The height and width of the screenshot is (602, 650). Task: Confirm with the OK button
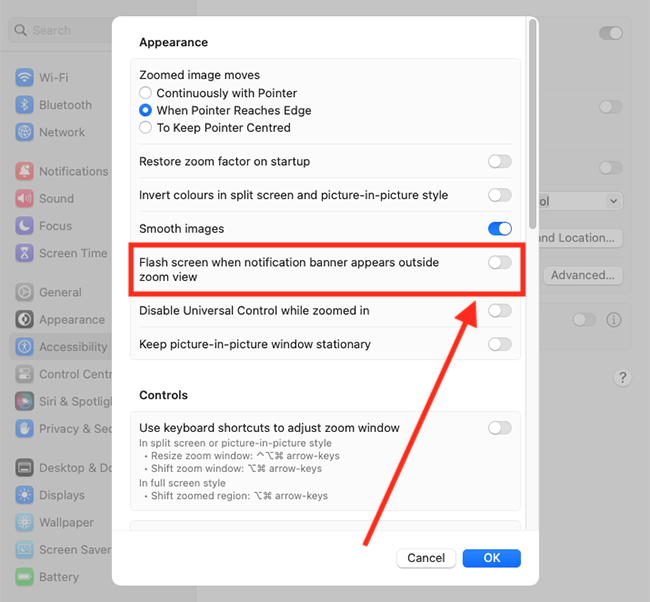coord(492,558)
